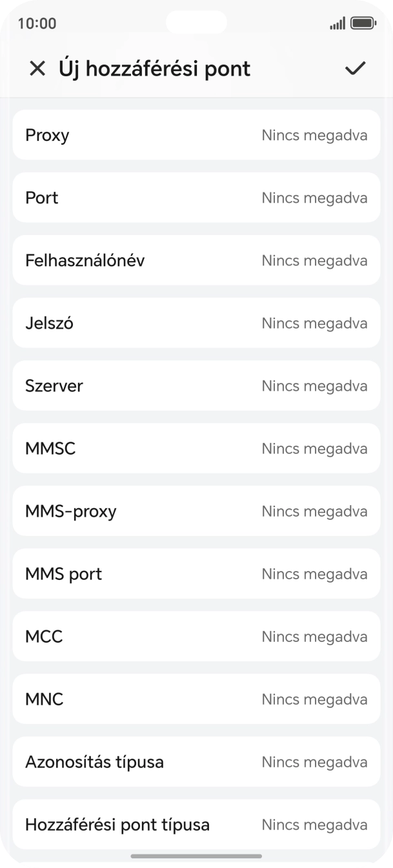The width and height of the screenshot is (393, 868).
Task: Tap the MCC field
Action: click(x=196, y=636)
